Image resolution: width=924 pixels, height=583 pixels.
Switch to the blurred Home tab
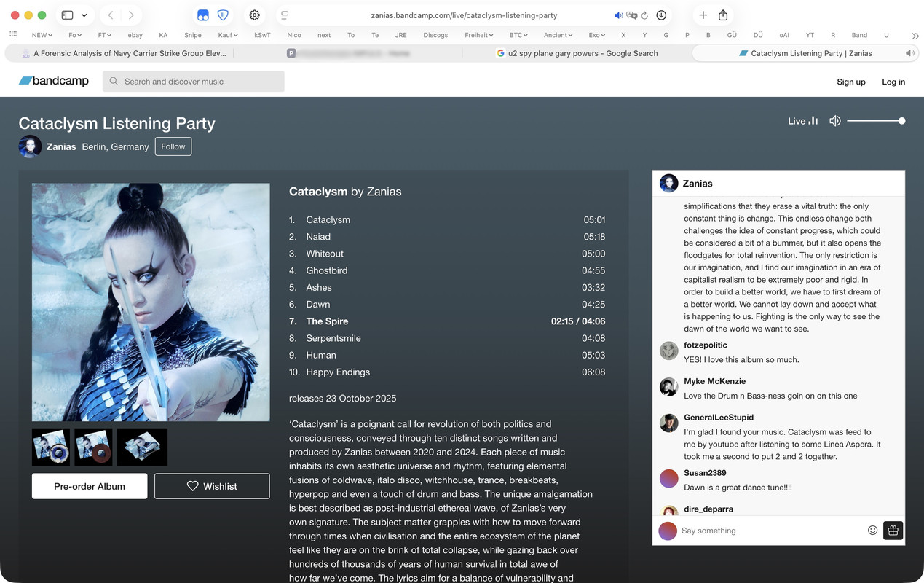pyautogui.click(x=348, y=53)
